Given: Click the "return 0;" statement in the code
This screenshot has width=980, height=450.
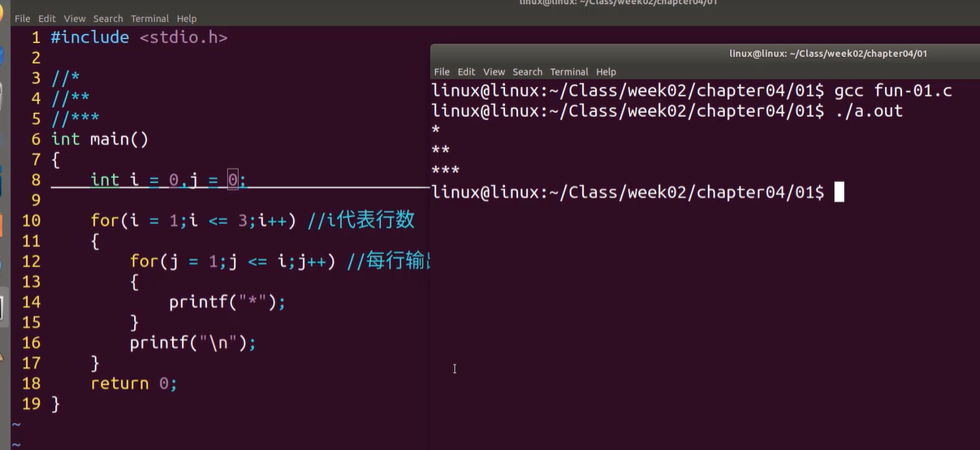Looking at the screenshot, I should pos(134,383).
